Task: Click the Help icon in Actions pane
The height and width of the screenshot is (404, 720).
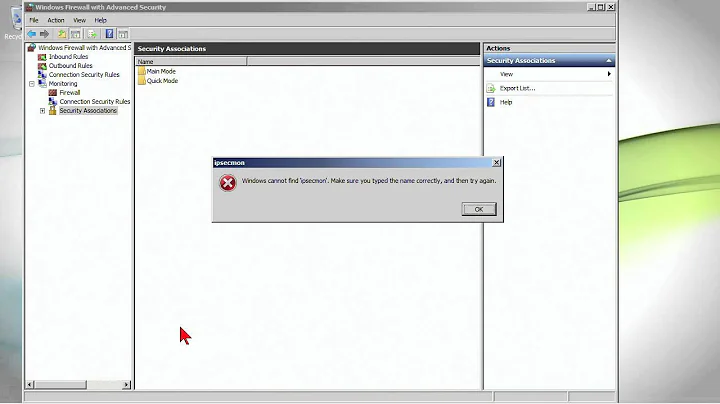Action: [x=491, y=102]
